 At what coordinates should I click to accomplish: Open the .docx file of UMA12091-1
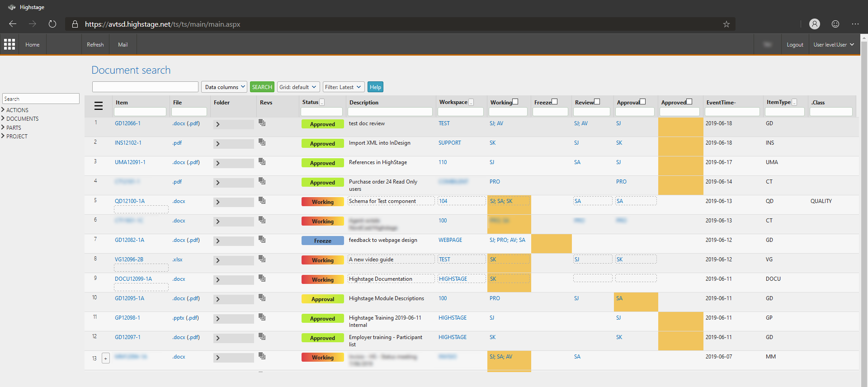(179, 162)
